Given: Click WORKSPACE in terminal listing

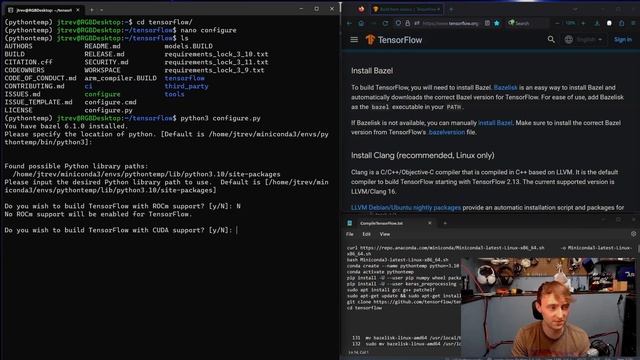Looking at the screenshot, I should (102, 70).
